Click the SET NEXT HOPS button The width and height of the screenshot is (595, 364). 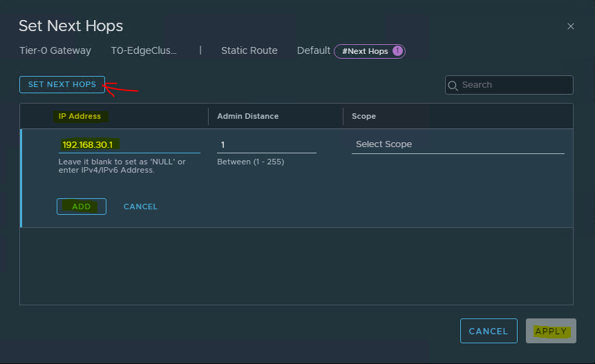pos(62,84)
